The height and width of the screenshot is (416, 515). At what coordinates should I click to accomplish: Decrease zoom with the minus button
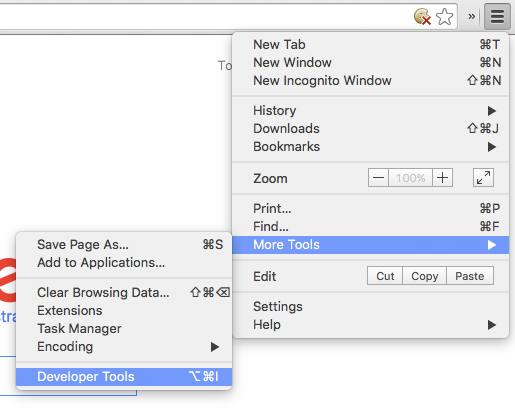[x=378, y=178]
